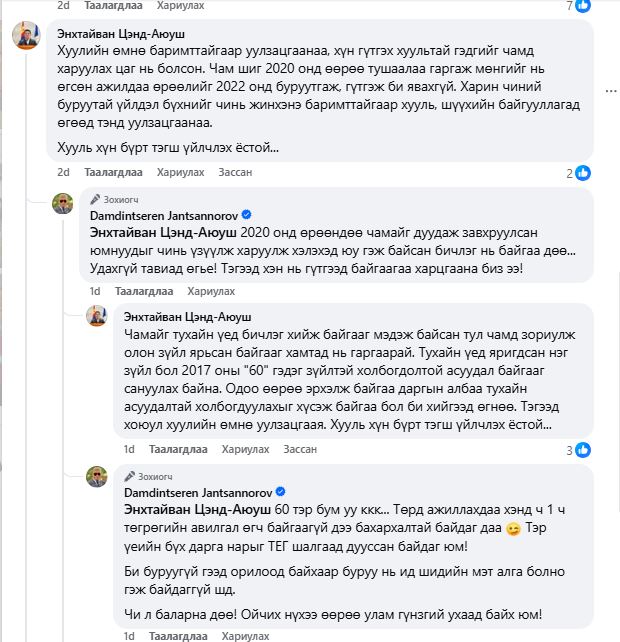Open Энхтайван's avatar on "Хуулийн өмнө" comment
This screenshot has width=620, height=642.
pyautogui.click(x=25, y=39)
